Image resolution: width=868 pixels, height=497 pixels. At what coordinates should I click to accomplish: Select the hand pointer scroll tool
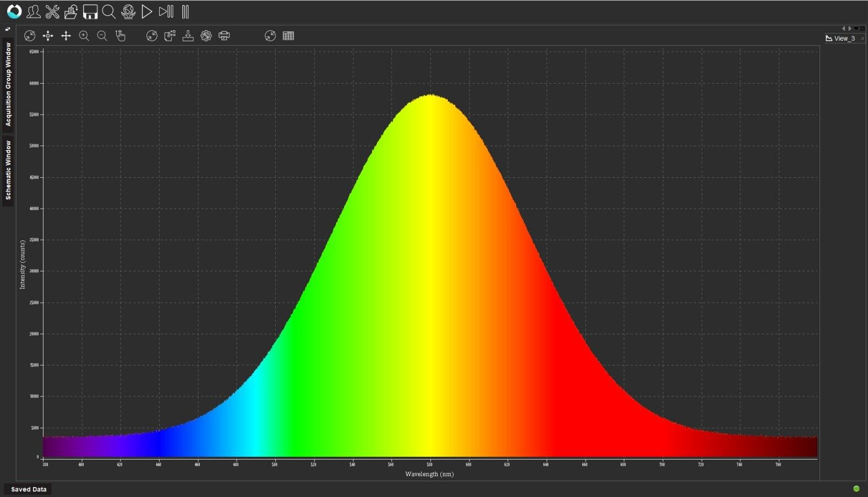click(121, 36)
